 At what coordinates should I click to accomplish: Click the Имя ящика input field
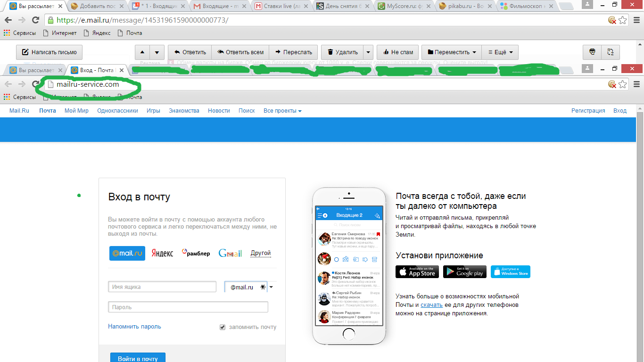click(162, 287)
